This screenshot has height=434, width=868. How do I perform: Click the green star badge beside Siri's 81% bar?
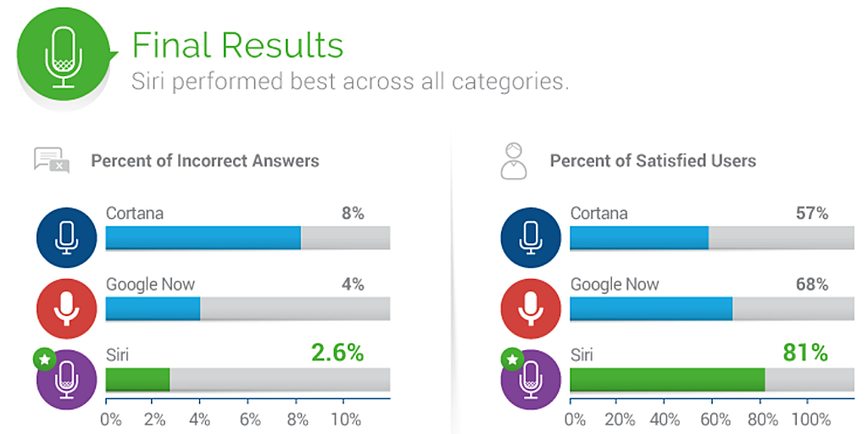pyautogui.click(x=511, y=359)
